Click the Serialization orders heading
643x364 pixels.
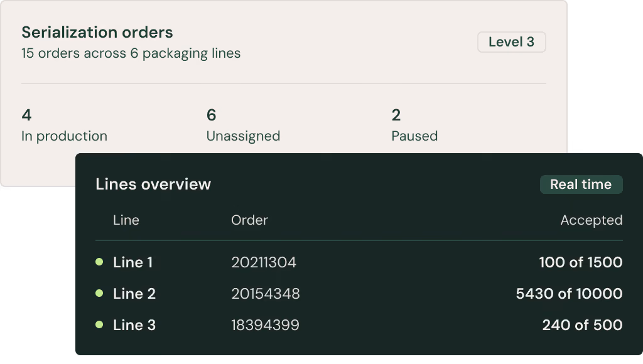pos(97,33)
